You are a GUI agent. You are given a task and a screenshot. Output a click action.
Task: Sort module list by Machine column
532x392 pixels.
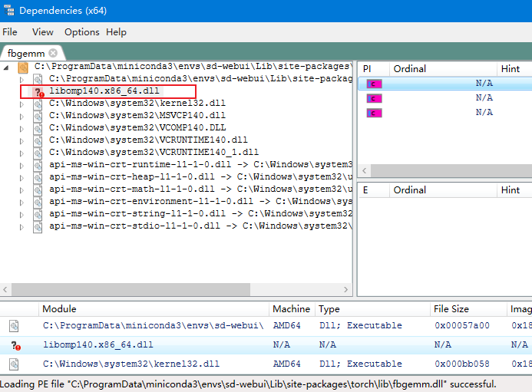pyautogui.click(x=290, y=309)
